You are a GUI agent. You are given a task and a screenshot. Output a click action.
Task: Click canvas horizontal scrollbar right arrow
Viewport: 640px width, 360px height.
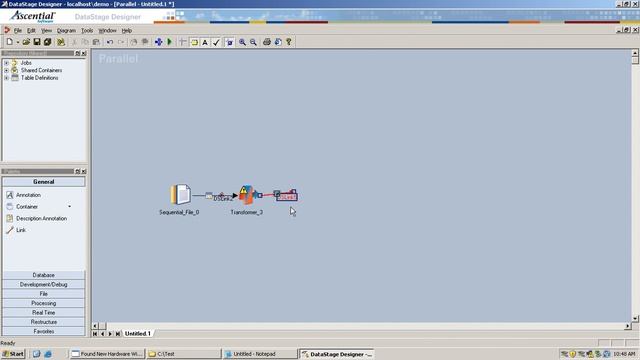[x=628, y=326]
